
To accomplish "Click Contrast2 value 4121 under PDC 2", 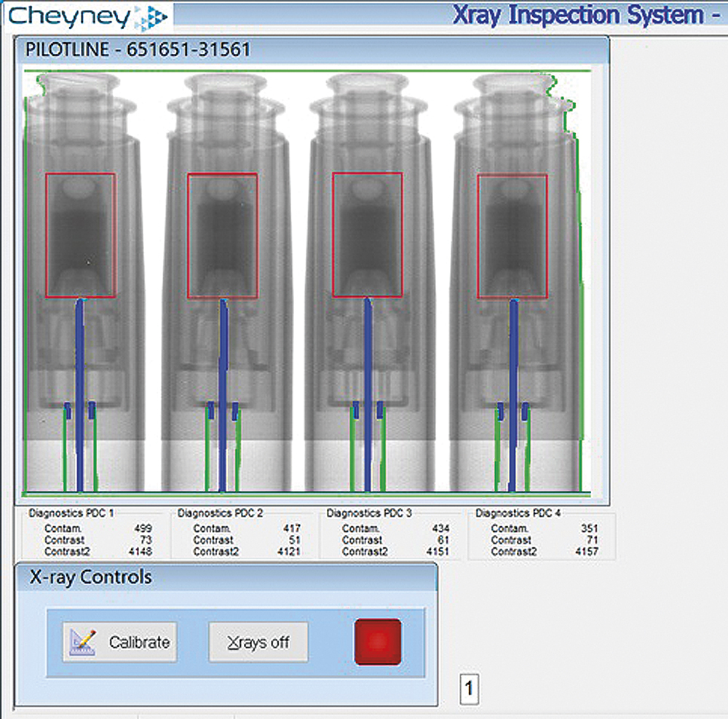I will (289, 552).
